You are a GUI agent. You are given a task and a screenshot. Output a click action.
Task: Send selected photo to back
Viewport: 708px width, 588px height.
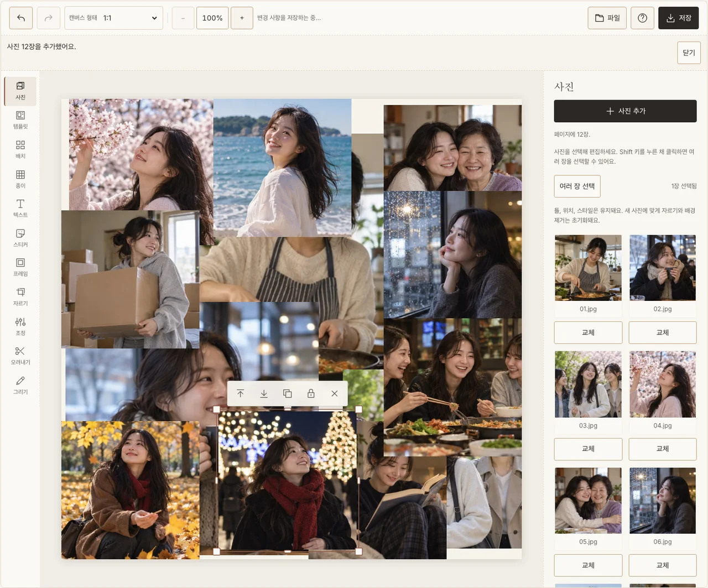[x=264, y=393]
